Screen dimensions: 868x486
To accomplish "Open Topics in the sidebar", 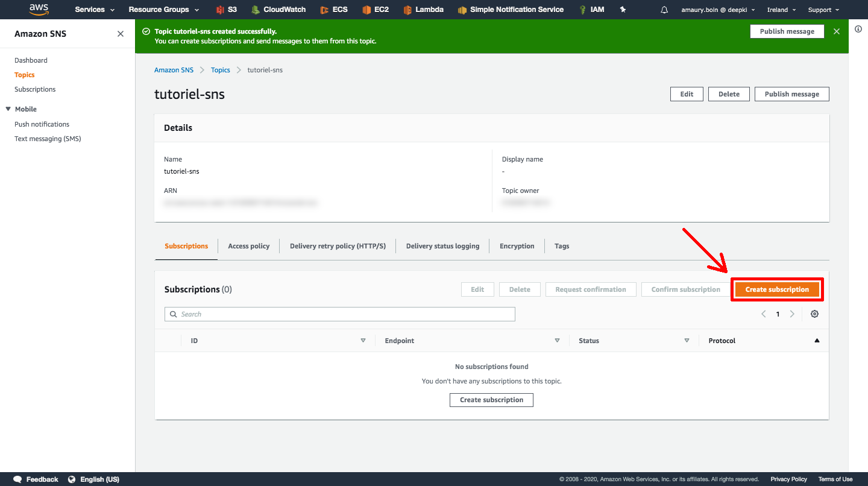I will pos(25,75).
